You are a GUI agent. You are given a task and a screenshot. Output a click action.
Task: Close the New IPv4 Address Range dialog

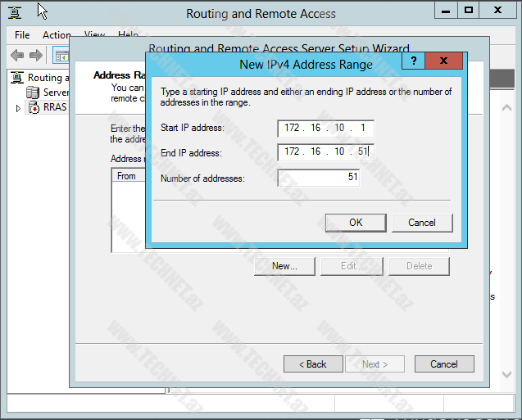[443, 62]
